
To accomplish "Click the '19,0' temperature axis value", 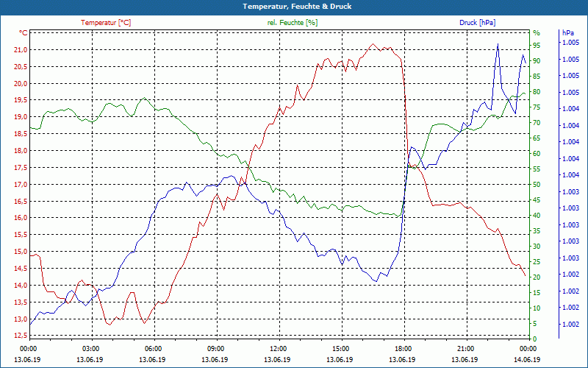I will [x=21, y=117].
